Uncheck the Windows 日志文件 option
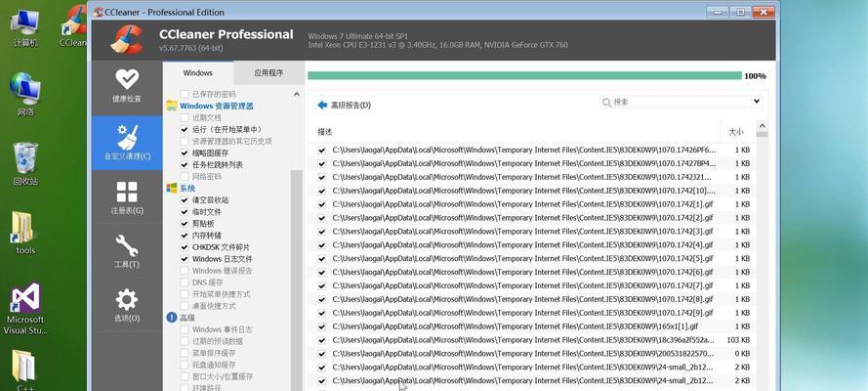Image resolution: width=868 pixels, height=391 pixels. click(x=185, y=259)
